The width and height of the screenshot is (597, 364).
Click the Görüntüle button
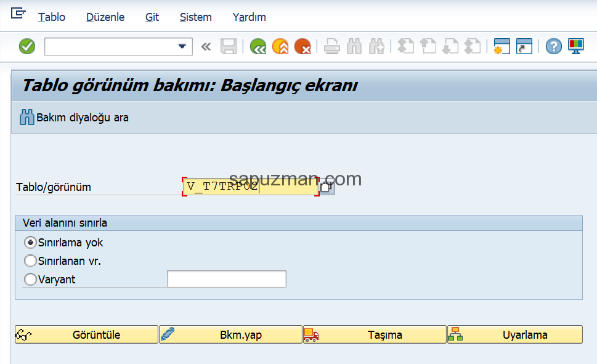(86, 334)
